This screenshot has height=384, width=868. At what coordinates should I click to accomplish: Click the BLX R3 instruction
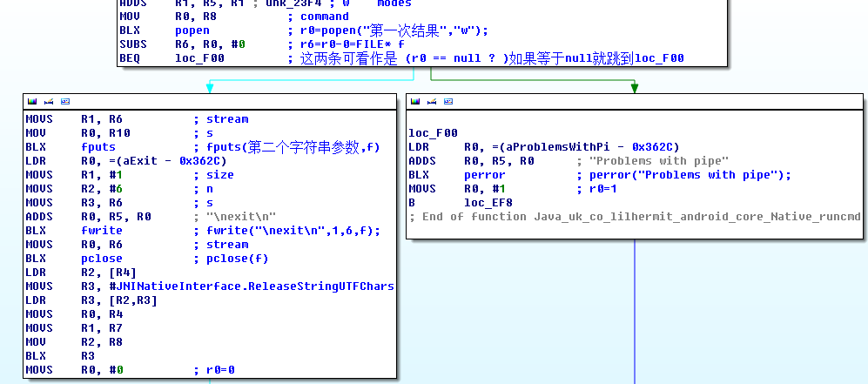point(60,356)
